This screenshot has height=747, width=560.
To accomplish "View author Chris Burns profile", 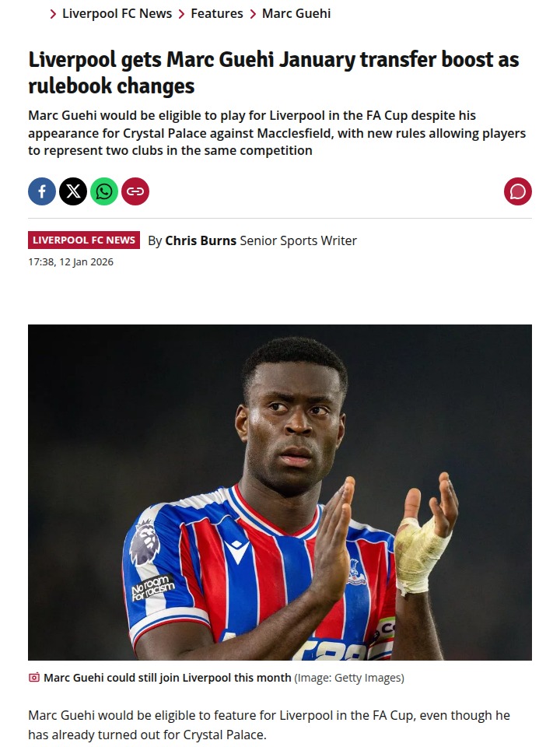I will [x=201, y=240].
